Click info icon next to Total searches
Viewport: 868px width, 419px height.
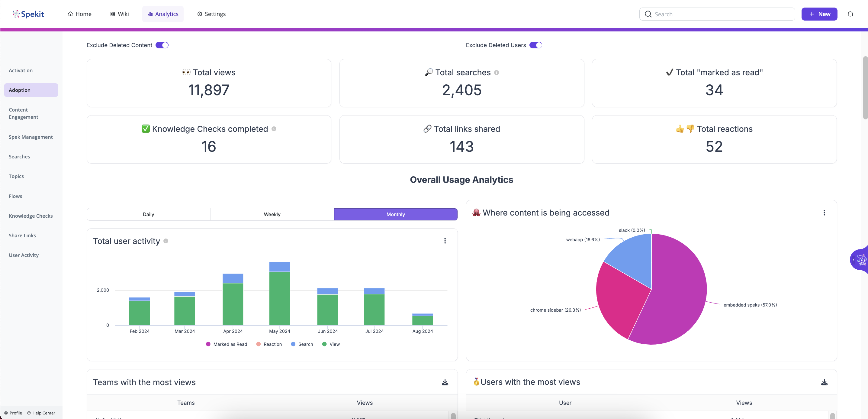(496, 73)
